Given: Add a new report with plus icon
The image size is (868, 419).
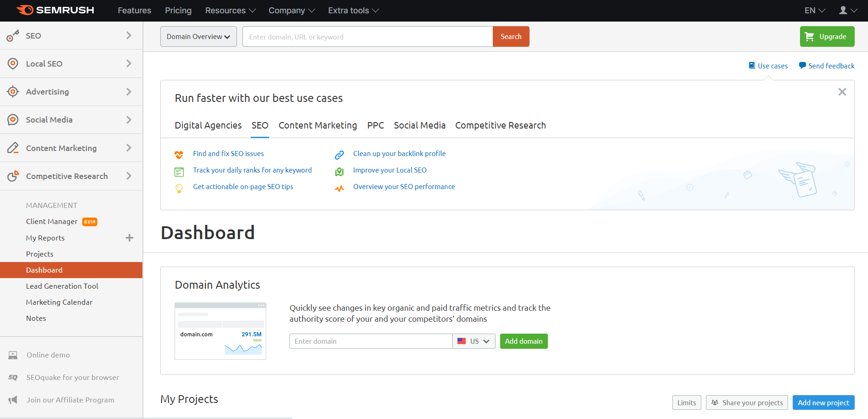Looking at the screenshot, I should (130, 238).
